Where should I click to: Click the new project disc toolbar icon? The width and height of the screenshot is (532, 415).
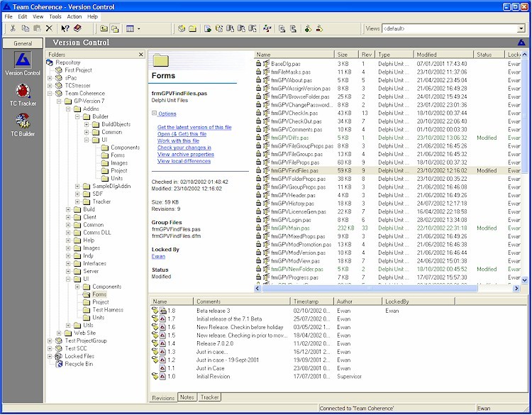(182, 29)
